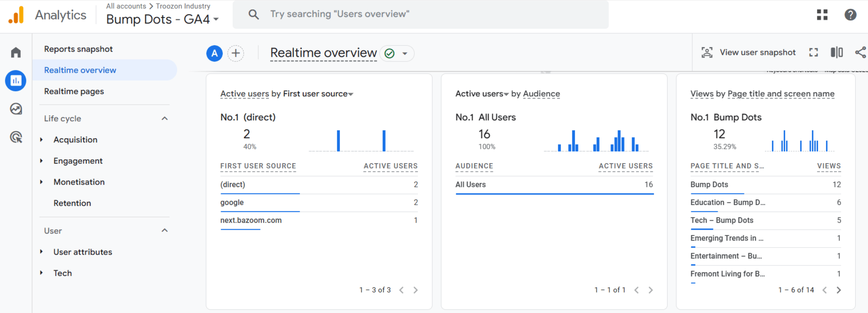Viewport: 868px width, 313px height.
Task: Click the Google Analytics logo
Action: (16, 15)
